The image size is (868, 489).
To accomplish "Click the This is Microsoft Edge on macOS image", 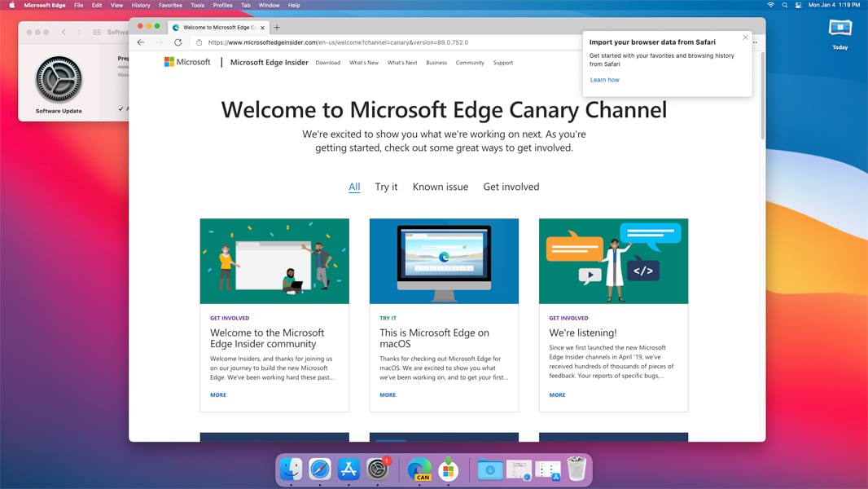I will [x=444, y=261].
